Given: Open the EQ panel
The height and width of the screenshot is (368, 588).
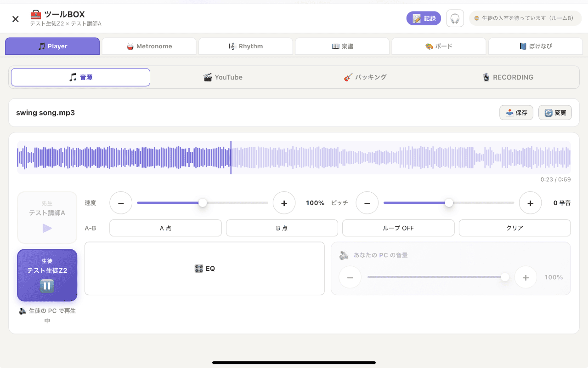Looking at the screenshot, I should (204, 269).
